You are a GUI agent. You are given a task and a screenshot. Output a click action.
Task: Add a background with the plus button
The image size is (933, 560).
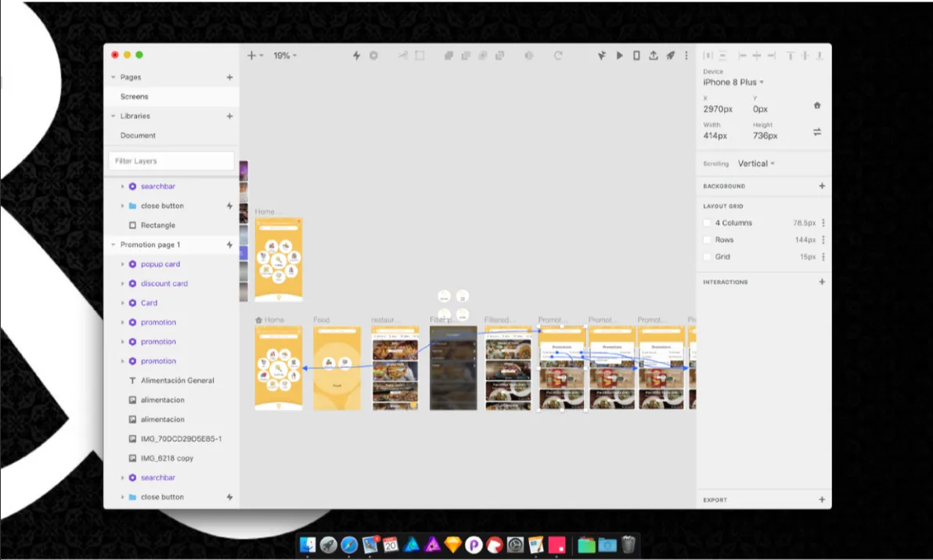coord(822,186)
